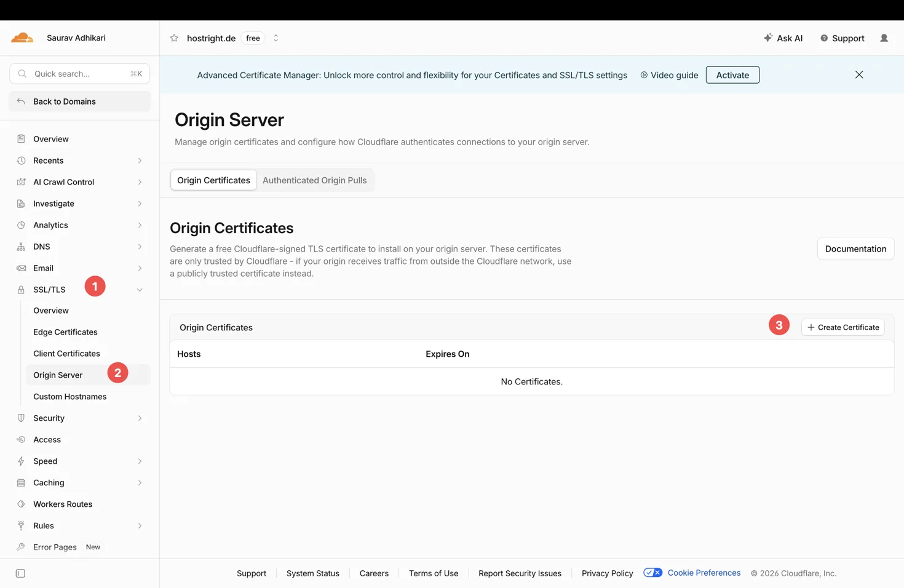Open Cookie Preferences link
The image size is (904, 588).
click(704, 573)
